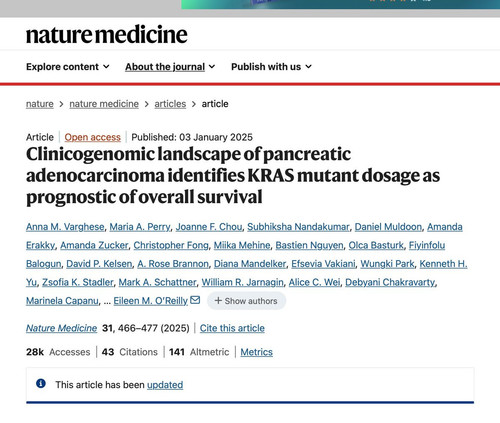Open the nature medicine breadcrumb link
This screenshot has width=500, height=423.
pyautogui.click(x=104, y=104)
